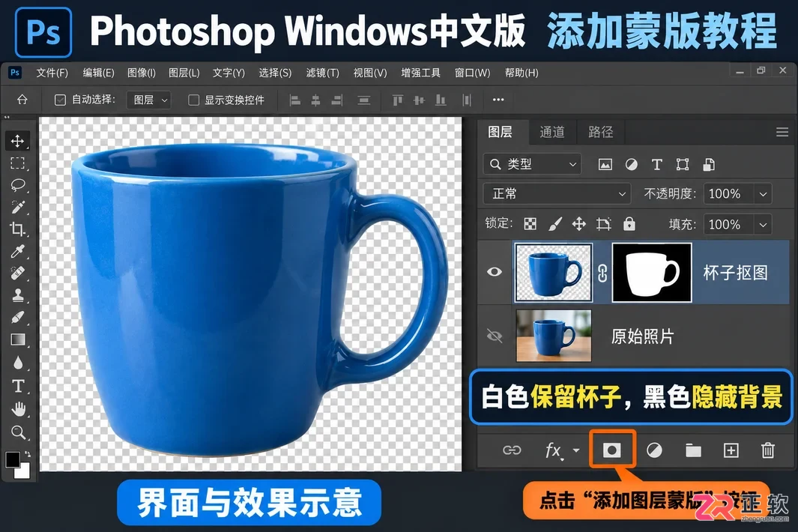Toggle lock position icon
This screenshot has height=532, width=798.
578,224
